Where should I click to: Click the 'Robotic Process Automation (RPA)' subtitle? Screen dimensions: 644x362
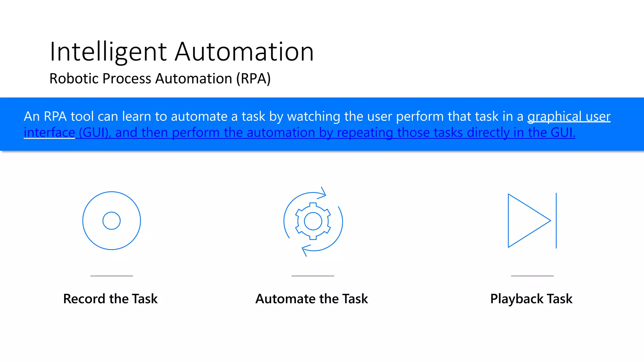[x=160, y=79]
